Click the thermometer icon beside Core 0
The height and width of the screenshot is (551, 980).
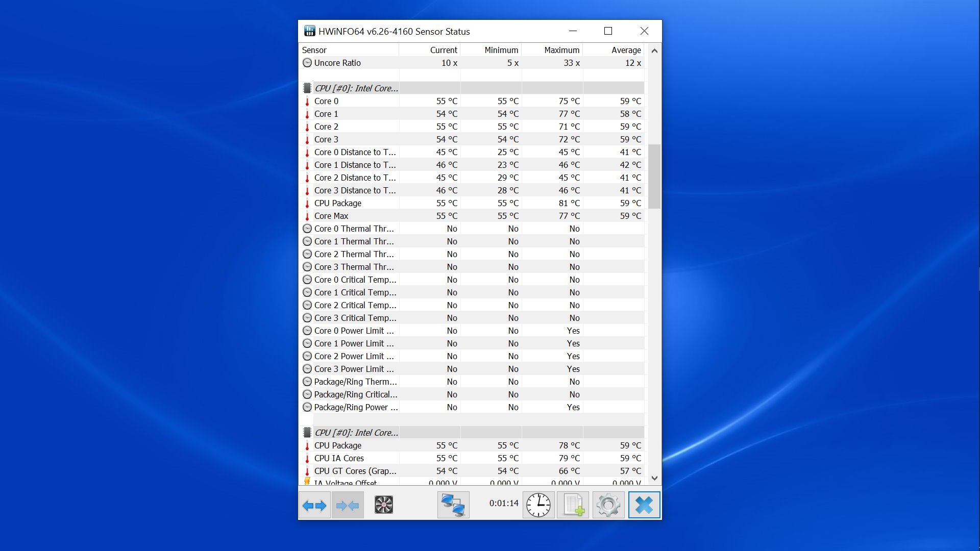coord(307,101)
